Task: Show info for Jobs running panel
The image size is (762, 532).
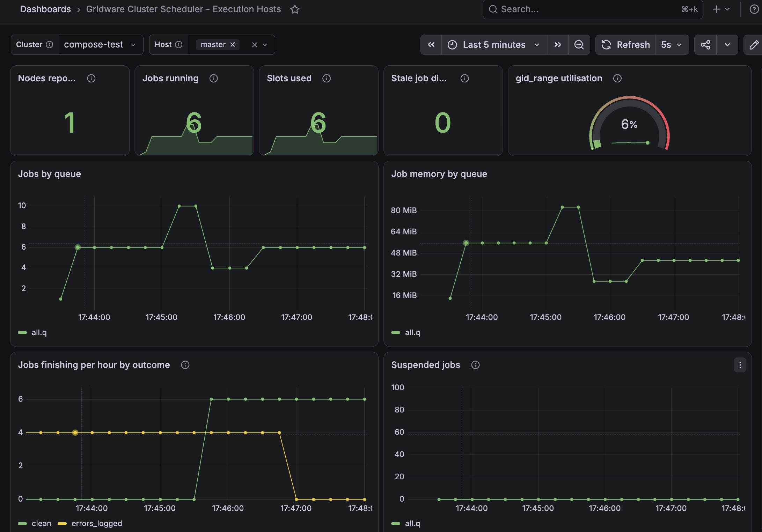Action: click(x=213, y=79)
